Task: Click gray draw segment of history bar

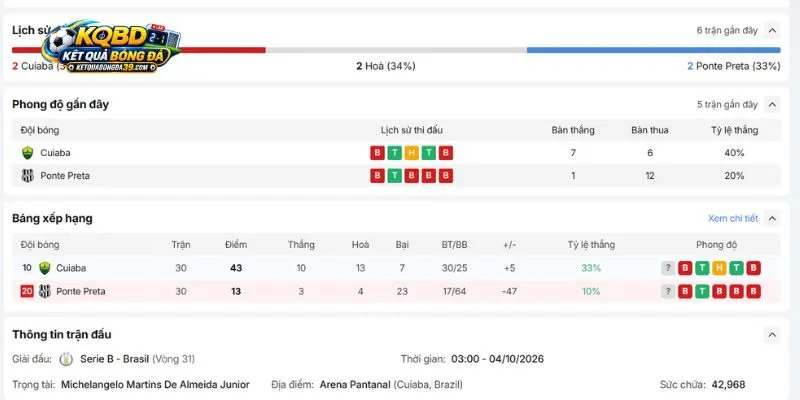Action: pos(396,50)
